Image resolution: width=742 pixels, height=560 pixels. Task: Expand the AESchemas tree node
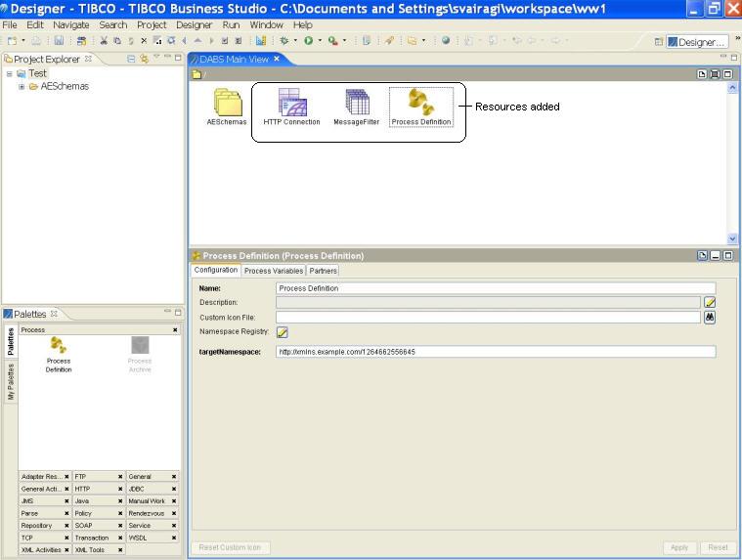[22, 87]
